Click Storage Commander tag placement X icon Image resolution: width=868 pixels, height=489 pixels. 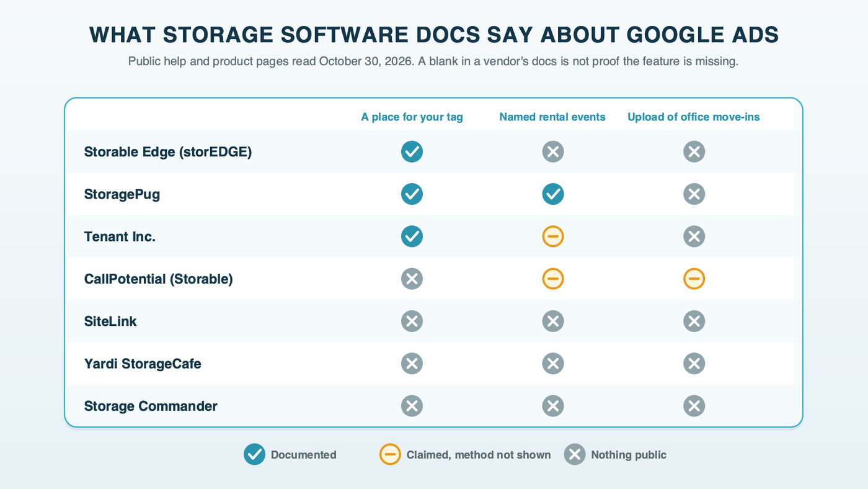tap(412, 406)
